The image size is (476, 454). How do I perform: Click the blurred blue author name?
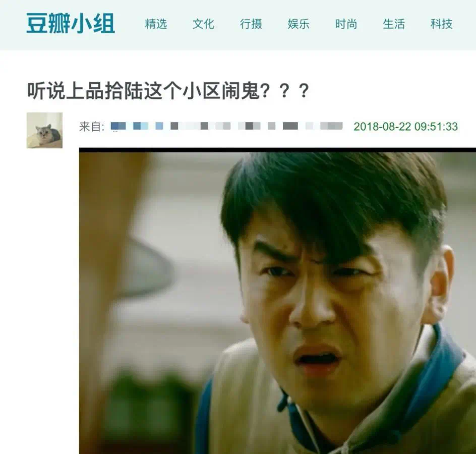coord(137,126)
